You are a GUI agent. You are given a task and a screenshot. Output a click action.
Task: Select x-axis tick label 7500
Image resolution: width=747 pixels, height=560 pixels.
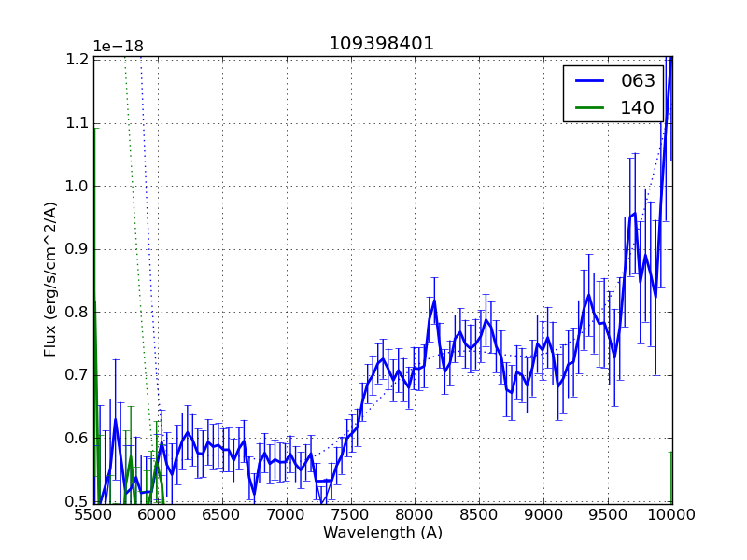[351, 514]
